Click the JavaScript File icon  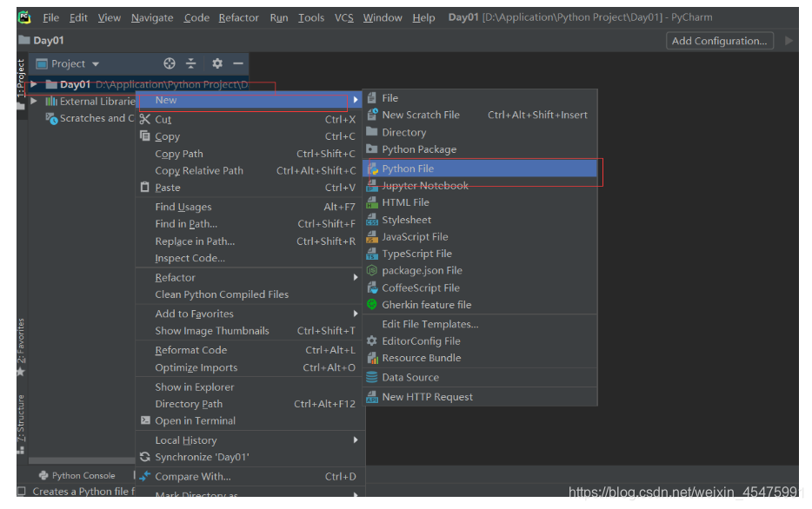(372, 237)
